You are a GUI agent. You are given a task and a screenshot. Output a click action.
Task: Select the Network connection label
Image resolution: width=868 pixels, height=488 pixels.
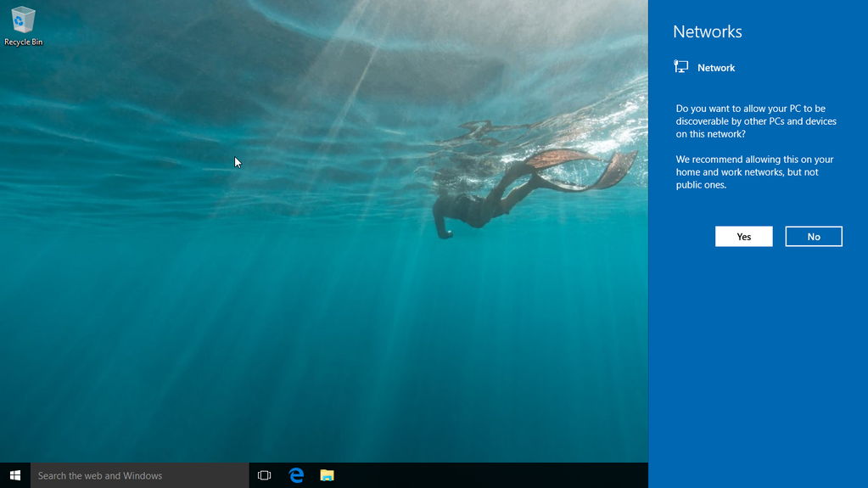716,68
